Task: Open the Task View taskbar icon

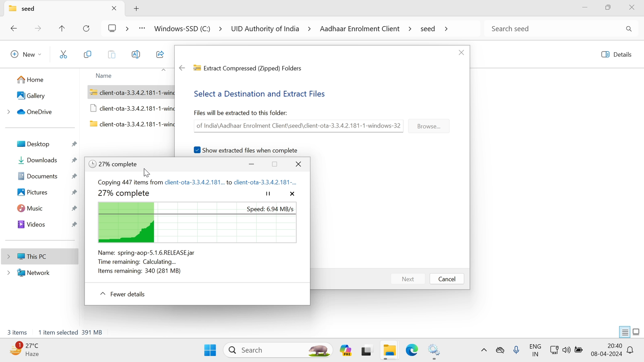Action: (367, 350)
